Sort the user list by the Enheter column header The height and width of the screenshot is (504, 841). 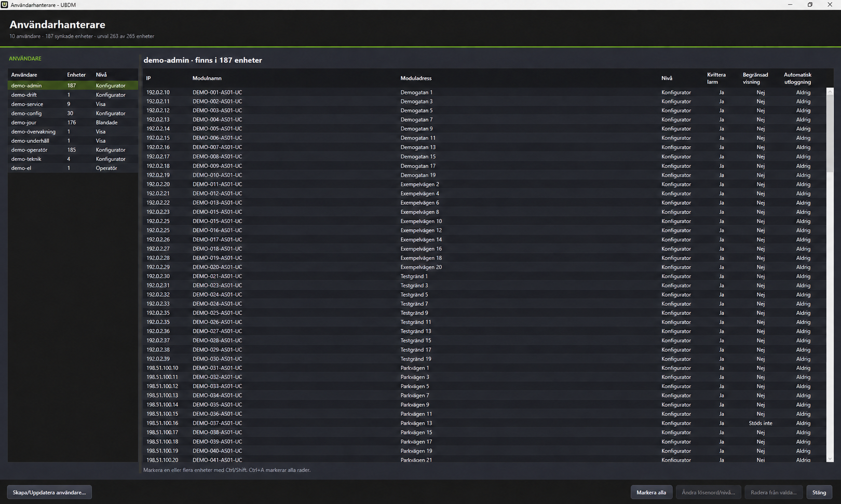coord(76,75)
